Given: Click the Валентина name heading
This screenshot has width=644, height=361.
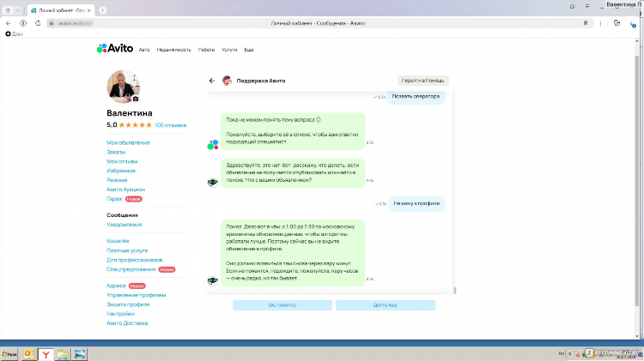Looking at the screenshot, I should coord(130,113).
